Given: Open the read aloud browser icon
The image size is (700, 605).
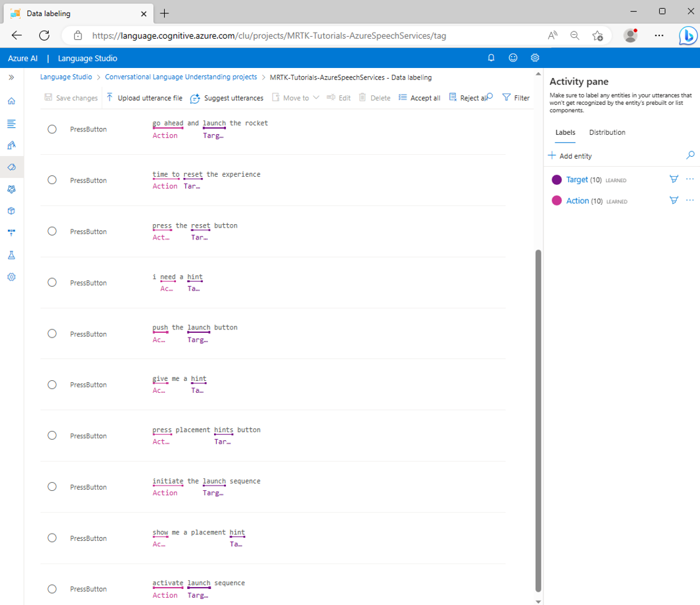Looking at the screenshot, I should point(553,35).
